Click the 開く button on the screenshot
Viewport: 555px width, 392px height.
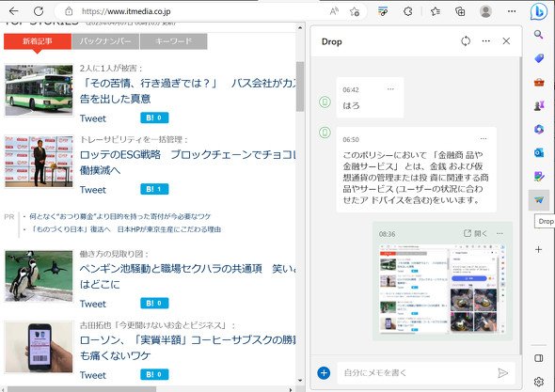[475, 233]
